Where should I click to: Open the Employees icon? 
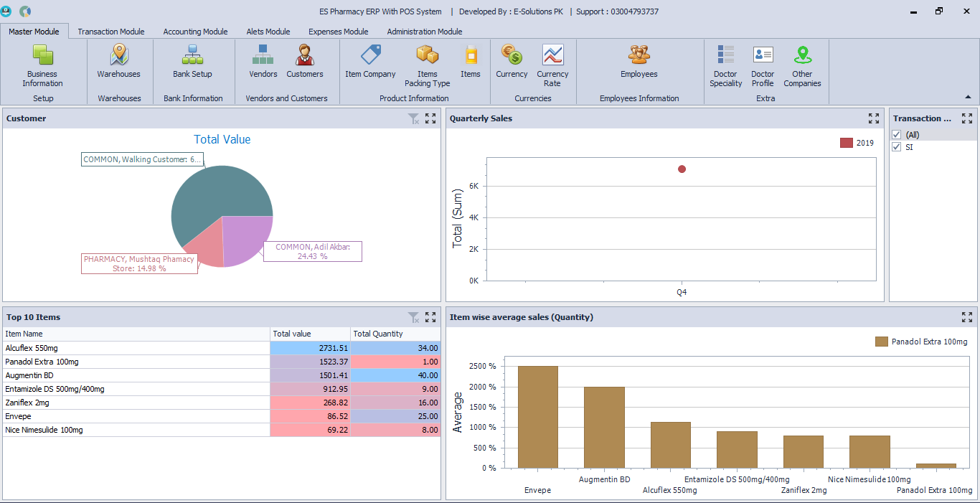(639, 62)
